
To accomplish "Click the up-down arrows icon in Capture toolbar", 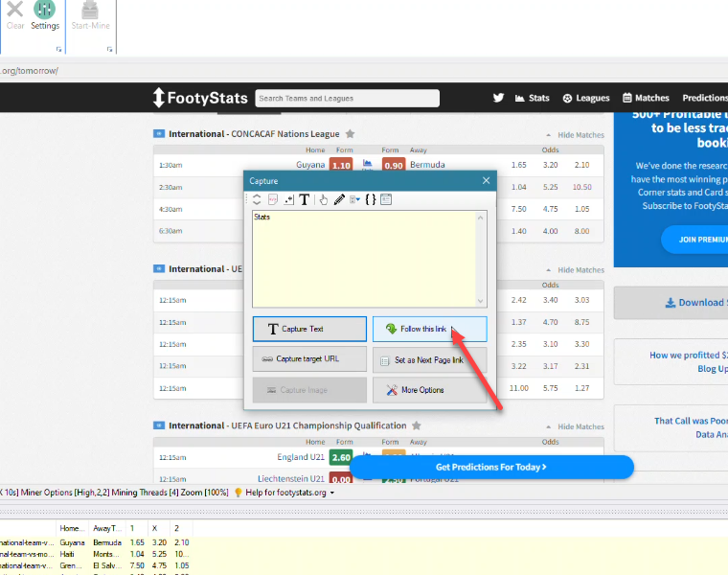I will click(x=256, y=200).
